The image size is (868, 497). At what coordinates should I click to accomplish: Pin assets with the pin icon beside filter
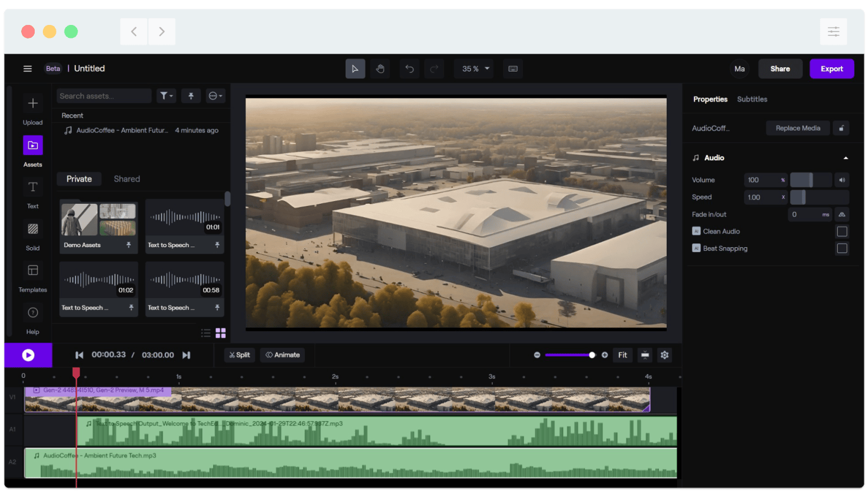(191, 96)
